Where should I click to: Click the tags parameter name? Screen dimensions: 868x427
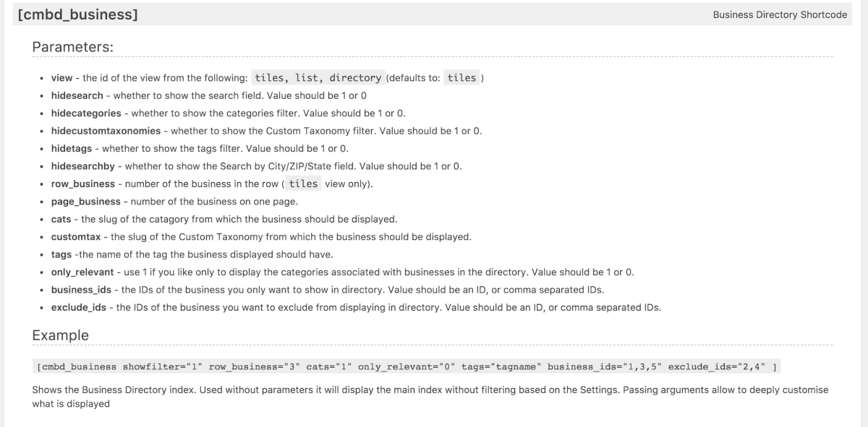point(61,254)
